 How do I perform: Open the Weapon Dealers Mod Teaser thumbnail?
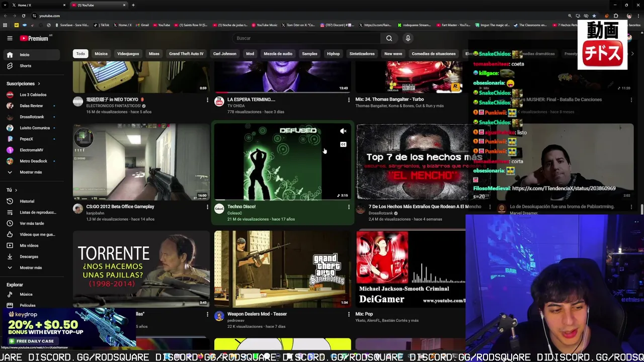(x=282, y=269)
